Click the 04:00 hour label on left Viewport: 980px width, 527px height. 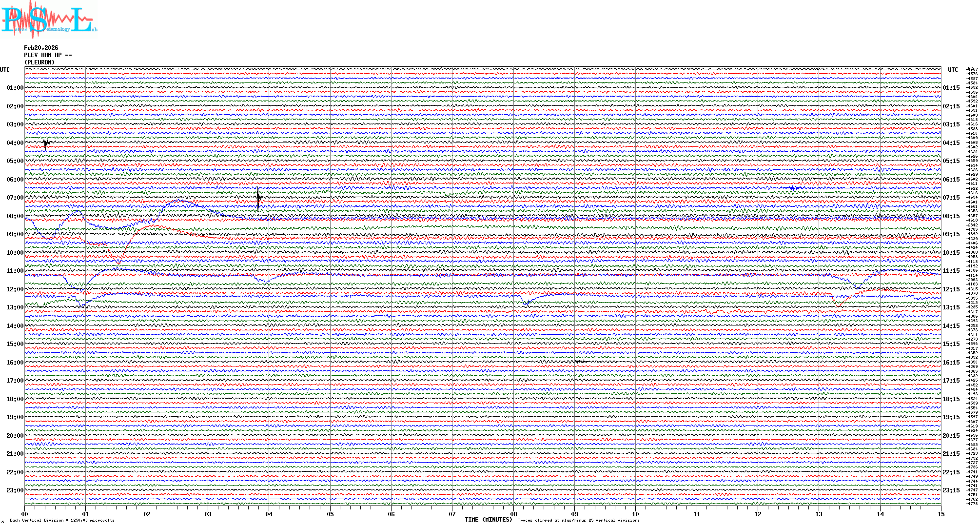pos(15,143)
